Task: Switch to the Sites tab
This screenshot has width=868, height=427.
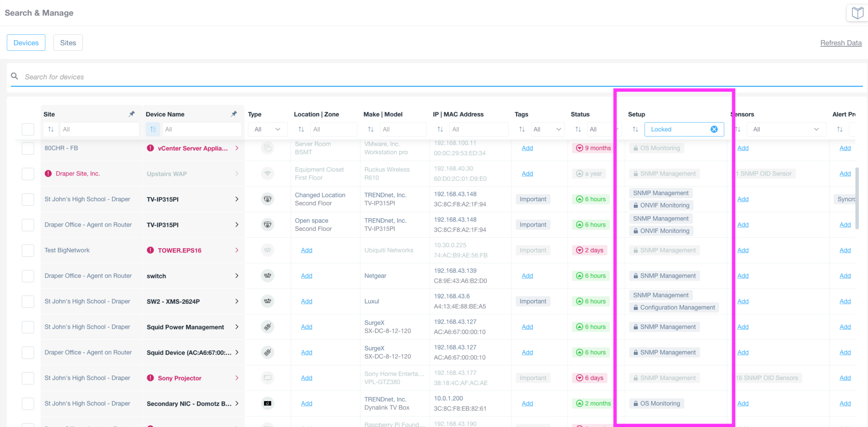Action: tap(68, 43)
